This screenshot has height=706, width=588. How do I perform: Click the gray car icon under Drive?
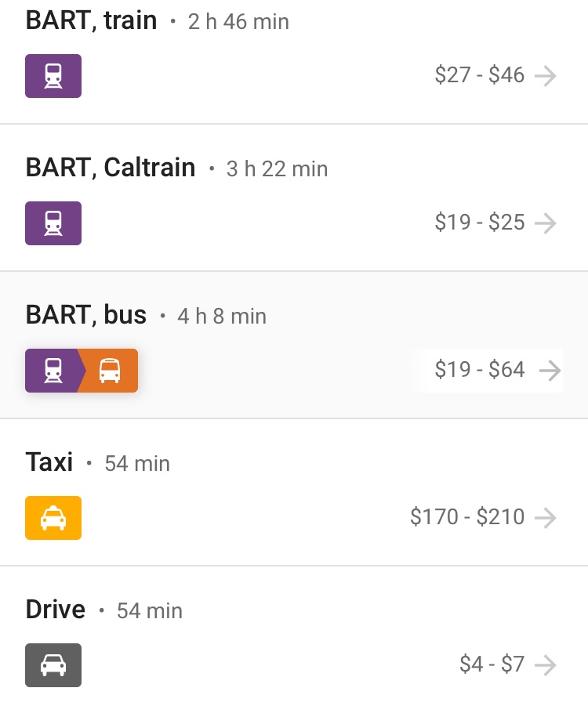[53, 665]
